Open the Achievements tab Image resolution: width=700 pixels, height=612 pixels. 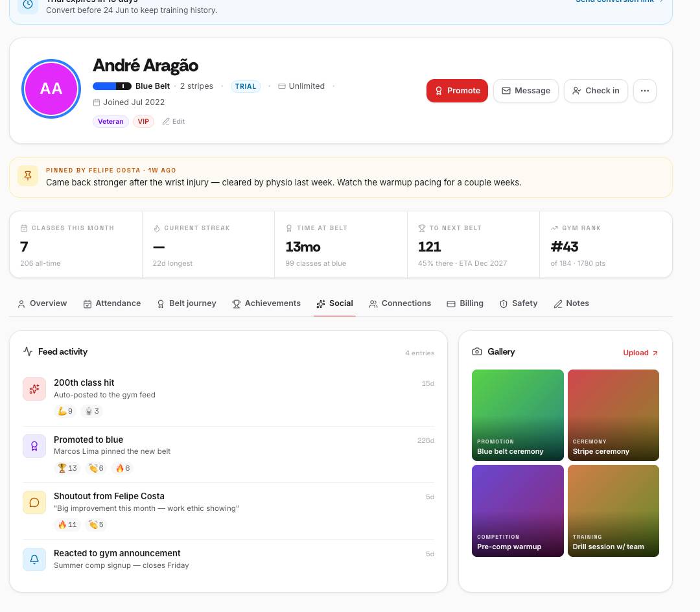[x=266, y=303]
